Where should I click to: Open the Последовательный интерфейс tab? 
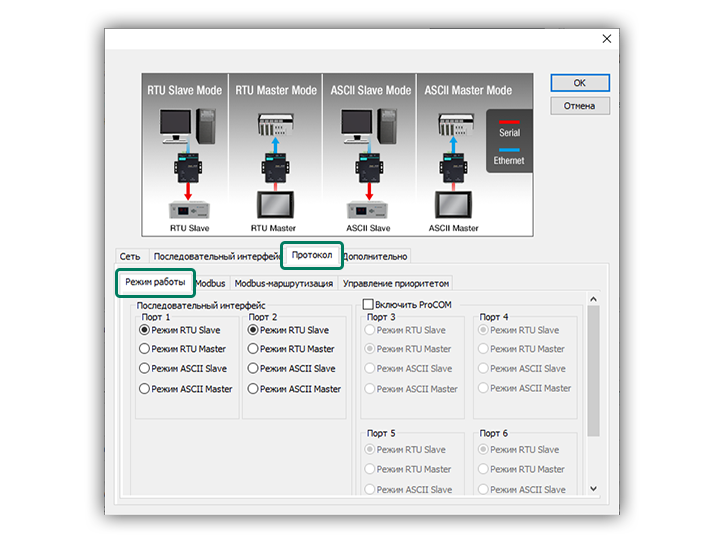pos(215,256)
